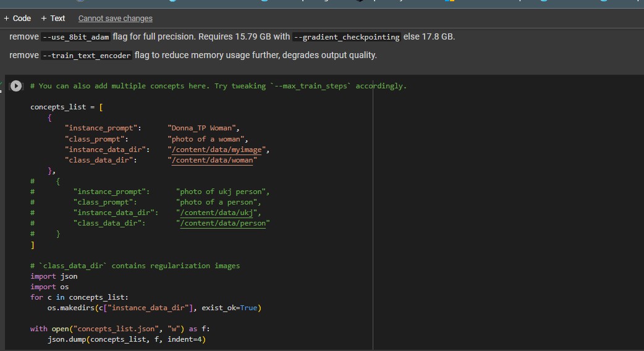Click the --train_text_encoder flag text

pos(87,56)
